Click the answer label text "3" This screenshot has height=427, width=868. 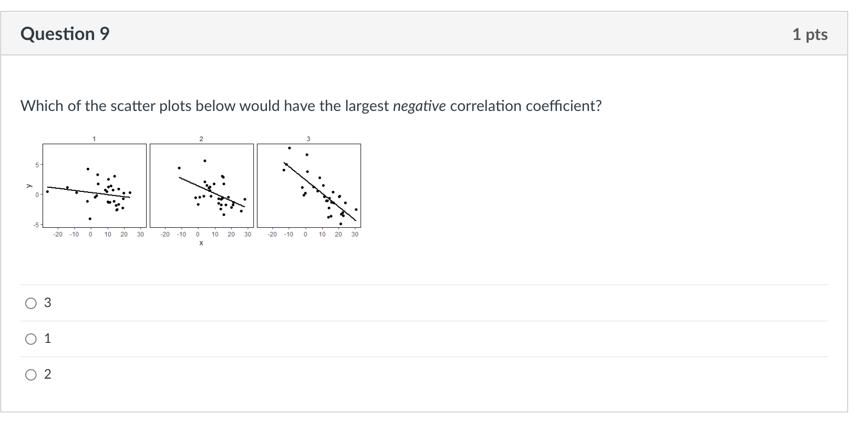[48, 303]
